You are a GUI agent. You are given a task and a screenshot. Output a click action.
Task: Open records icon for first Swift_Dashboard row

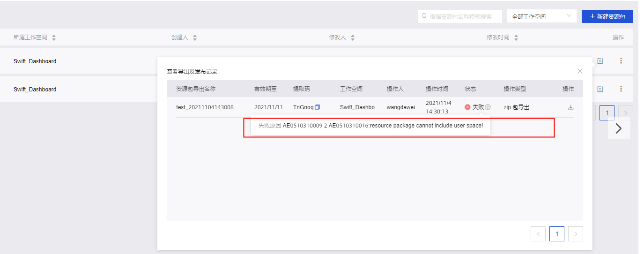coord(600,61)
